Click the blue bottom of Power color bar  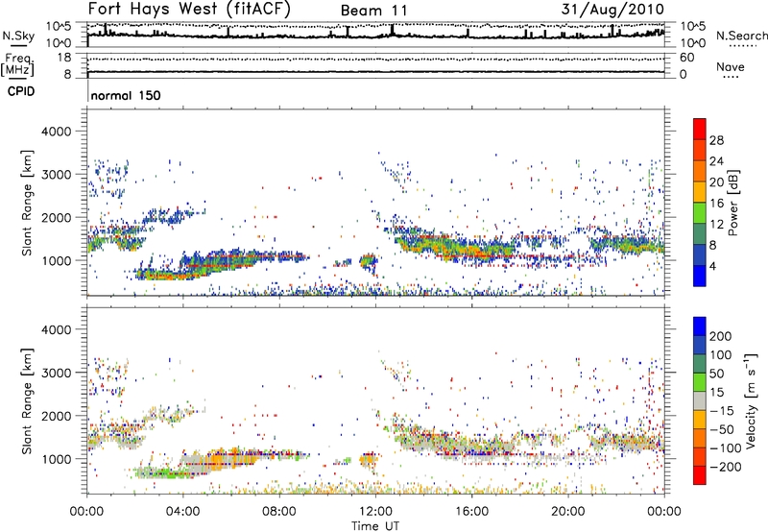700,276
